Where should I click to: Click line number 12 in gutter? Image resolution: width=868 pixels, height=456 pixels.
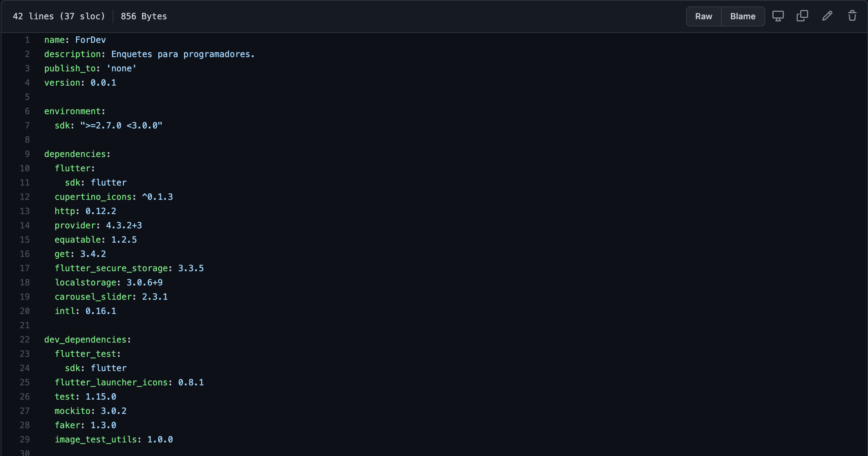(x=25, y=197)
